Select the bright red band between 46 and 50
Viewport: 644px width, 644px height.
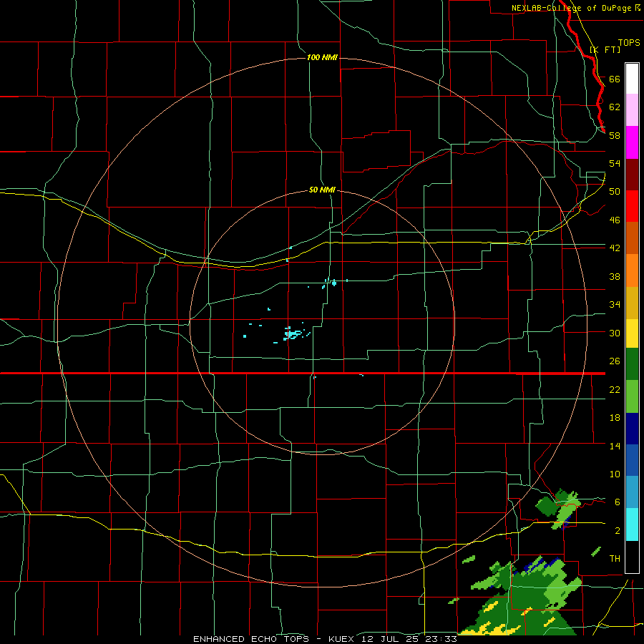point(632,206)
